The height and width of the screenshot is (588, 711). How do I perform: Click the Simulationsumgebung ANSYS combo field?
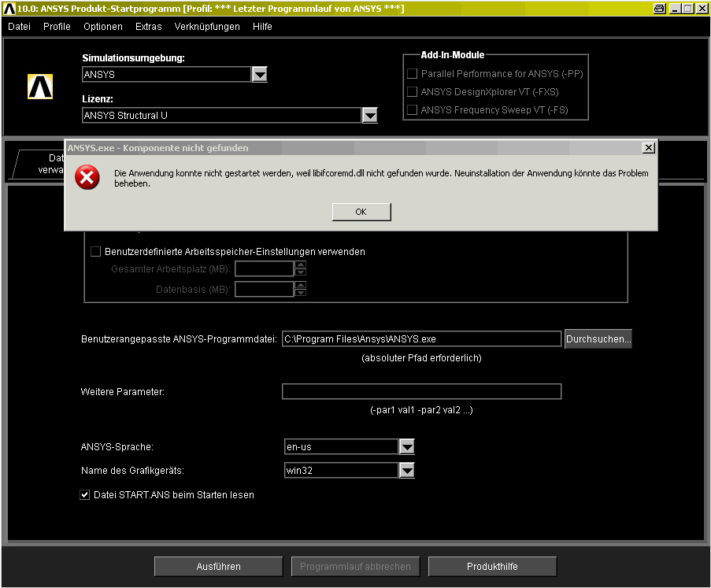pos(166,74)
